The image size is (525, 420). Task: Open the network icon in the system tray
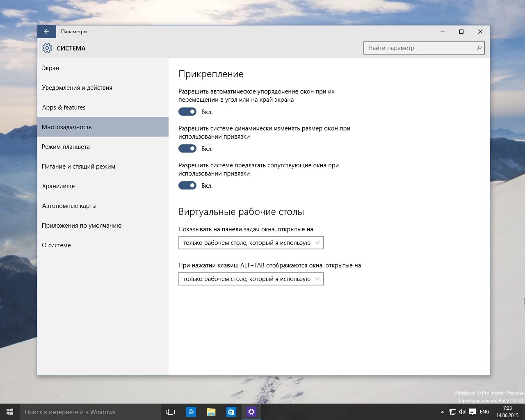[x=453, y=412]
